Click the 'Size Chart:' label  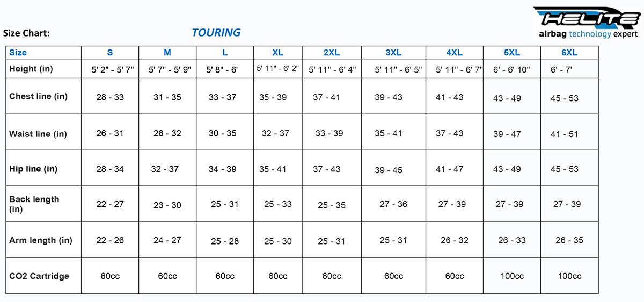(x=26, y=33)
